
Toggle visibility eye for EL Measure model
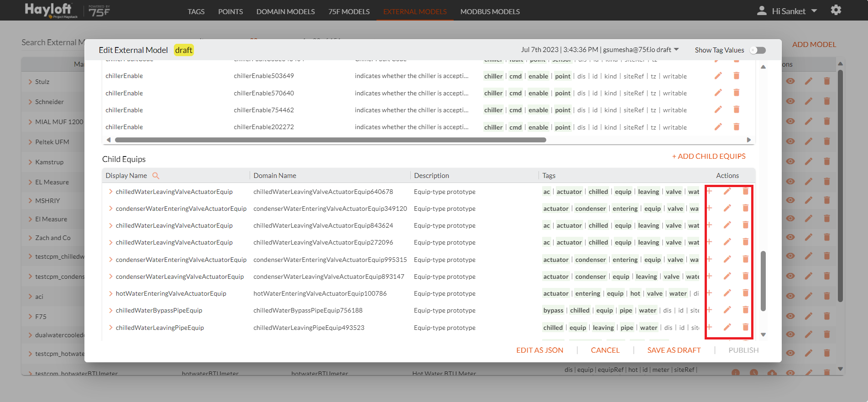[x=790, y=182]
